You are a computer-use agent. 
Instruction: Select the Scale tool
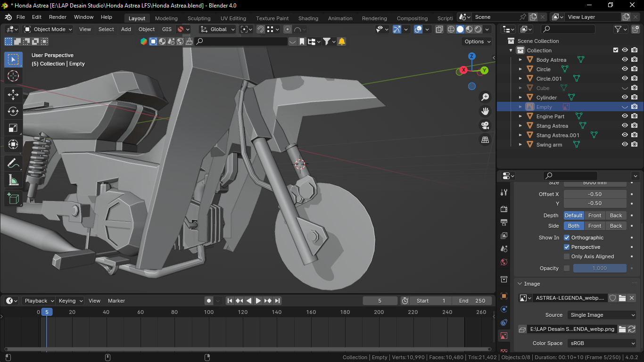coord(13,128)
